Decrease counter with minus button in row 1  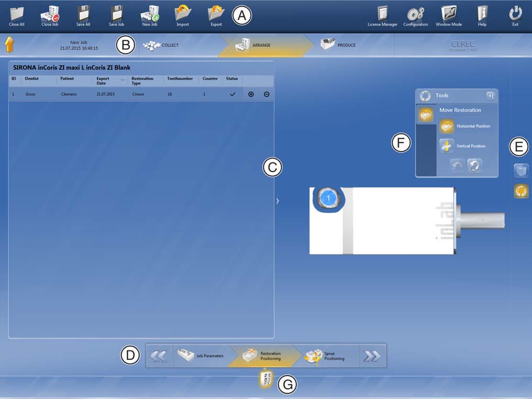click(x=267, y=94)
